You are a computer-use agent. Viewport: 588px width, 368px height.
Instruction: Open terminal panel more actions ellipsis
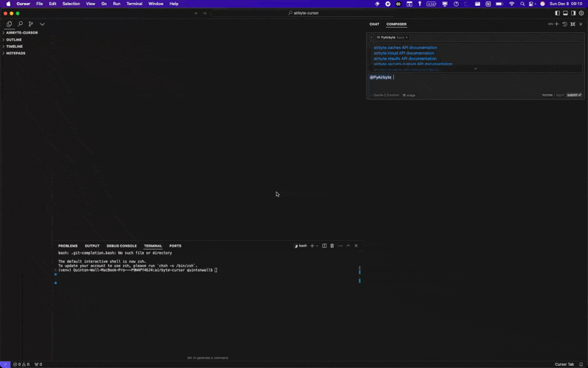point(340,246)
